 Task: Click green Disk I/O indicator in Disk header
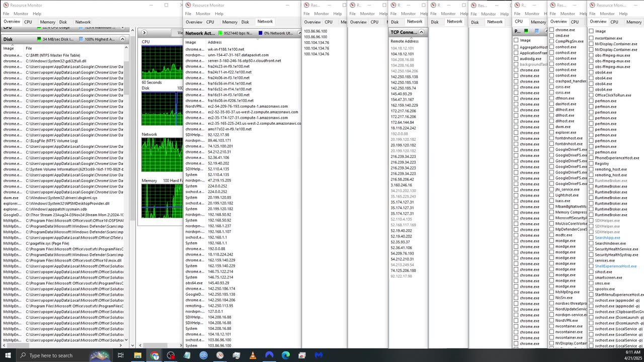[x=39, y=39]
